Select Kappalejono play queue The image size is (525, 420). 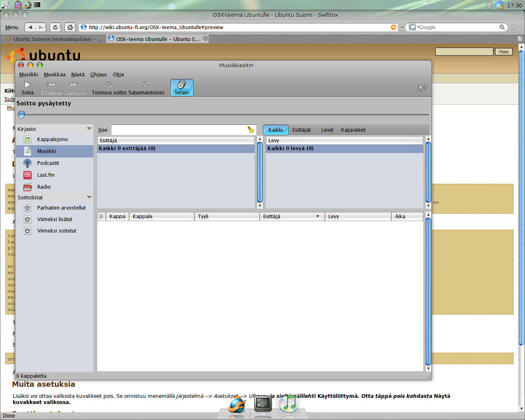click(52, 139)
